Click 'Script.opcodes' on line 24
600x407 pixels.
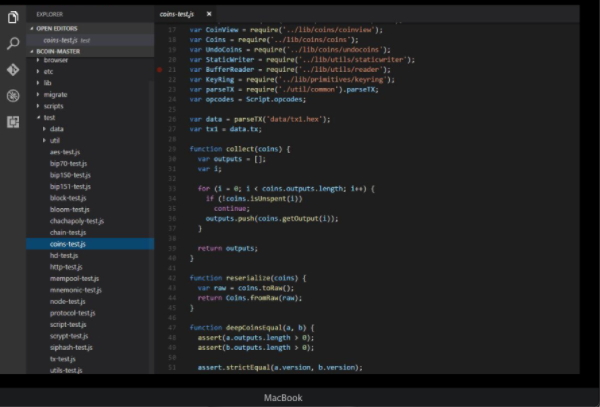[x=274, y=99]
